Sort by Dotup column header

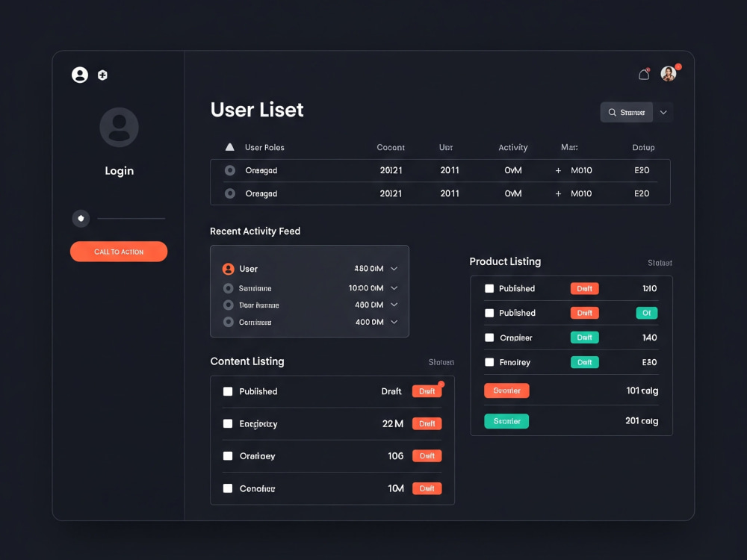643,148
